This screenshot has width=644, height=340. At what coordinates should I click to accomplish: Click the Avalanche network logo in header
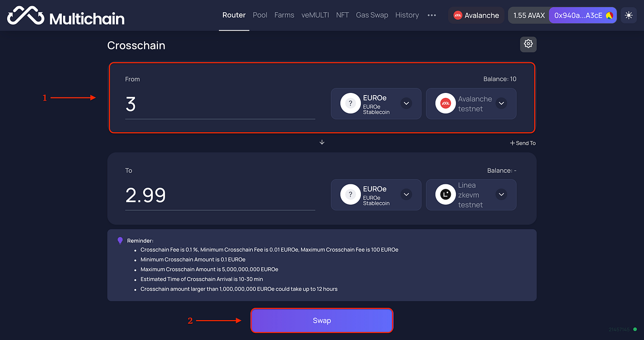[458, 15]
